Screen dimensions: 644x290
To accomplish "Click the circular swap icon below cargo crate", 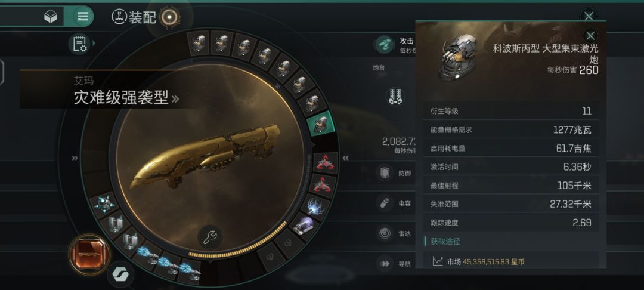I will pyautogui.click(x=120, y=274).
